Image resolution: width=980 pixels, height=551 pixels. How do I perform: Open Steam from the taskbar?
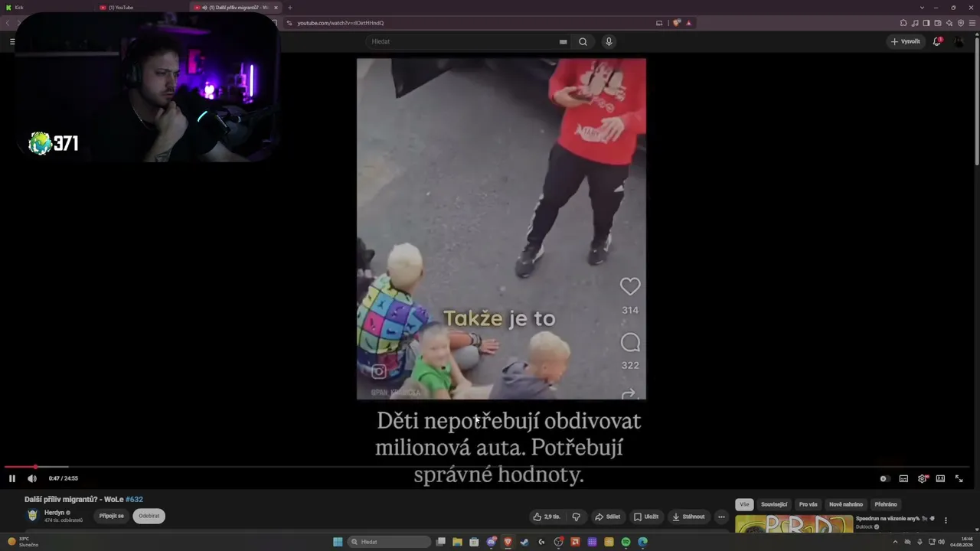[524, 542]
